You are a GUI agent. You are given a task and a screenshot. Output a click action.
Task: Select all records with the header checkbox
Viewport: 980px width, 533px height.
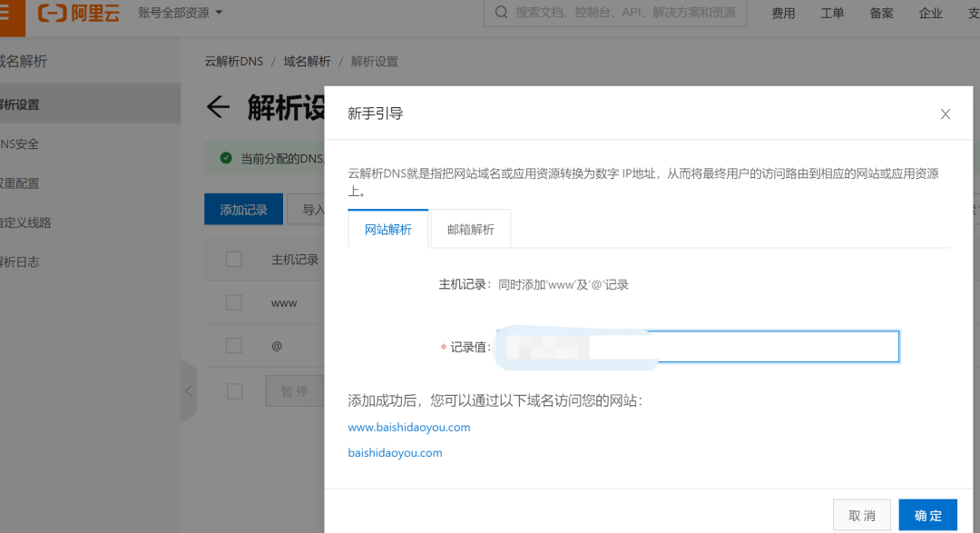pos(234,259)
